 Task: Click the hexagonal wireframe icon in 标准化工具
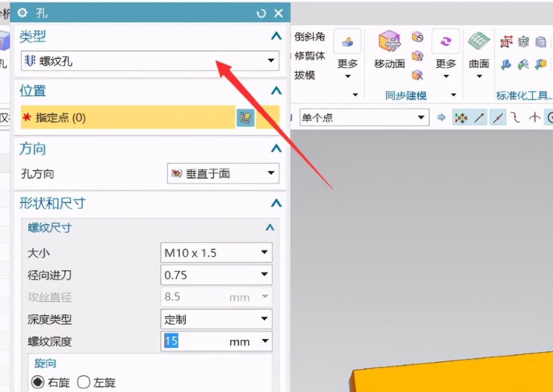point(524,42)
